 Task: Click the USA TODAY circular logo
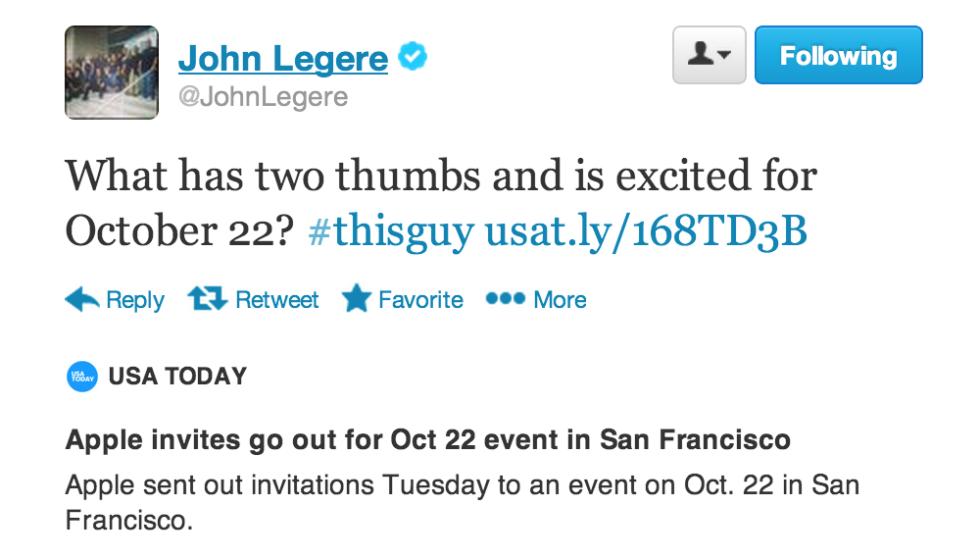click(81, 377)
